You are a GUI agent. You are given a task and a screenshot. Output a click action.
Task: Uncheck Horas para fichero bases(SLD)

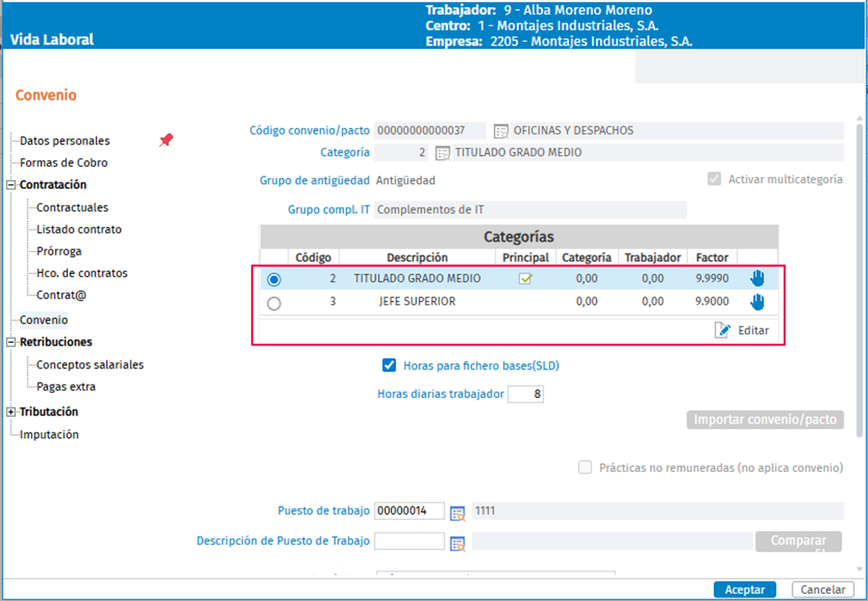(x=389, y=365)
